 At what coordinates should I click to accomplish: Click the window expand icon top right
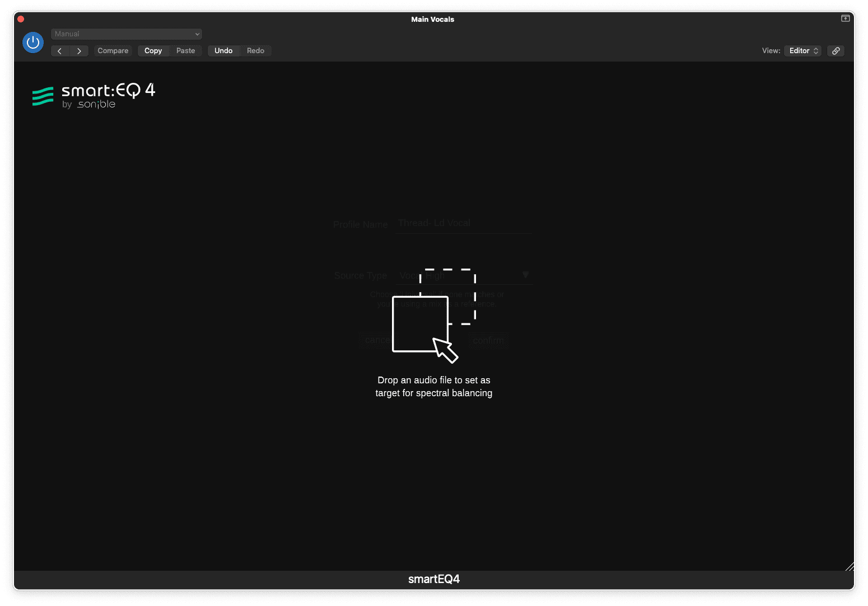(x=846, y=18)
